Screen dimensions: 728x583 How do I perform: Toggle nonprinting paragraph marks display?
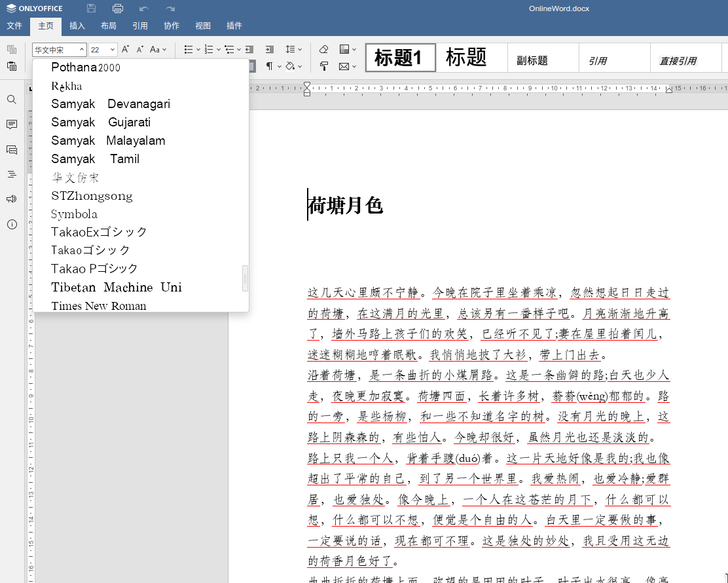[x=271, y=66]
